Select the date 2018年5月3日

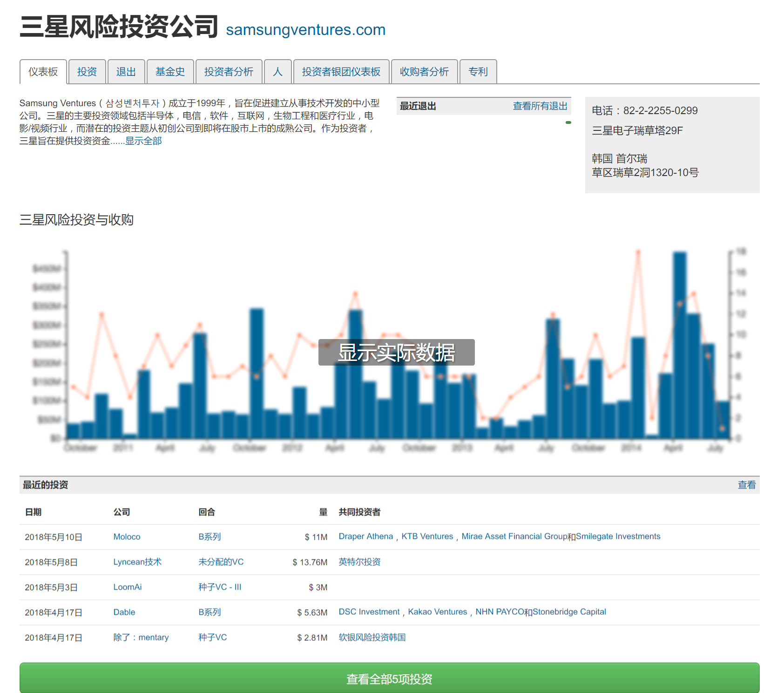(51, 588)
